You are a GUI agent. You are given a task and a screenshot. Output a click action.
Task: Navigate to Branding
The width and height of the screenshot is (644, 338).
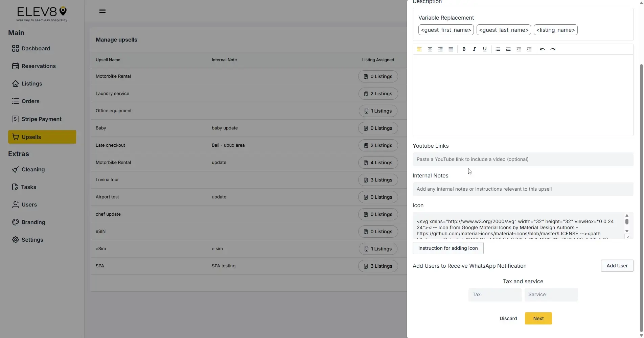[33, 222]
